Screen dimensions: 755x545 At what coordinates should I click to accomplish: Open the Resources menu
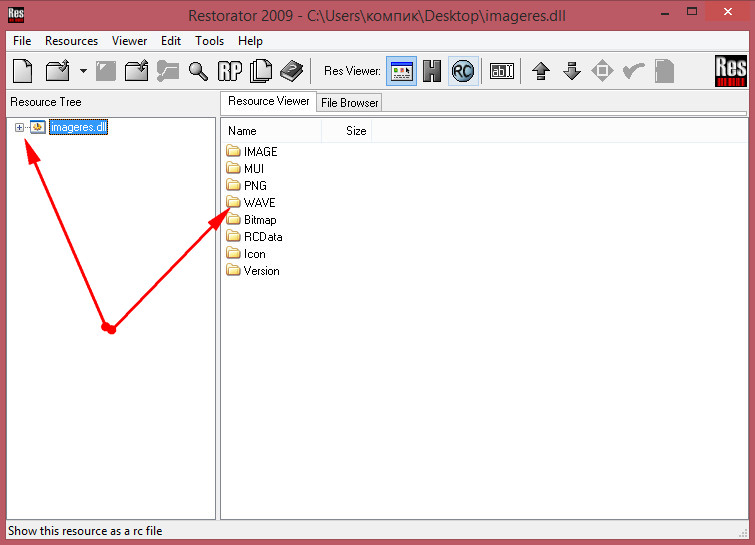[71, 41]
